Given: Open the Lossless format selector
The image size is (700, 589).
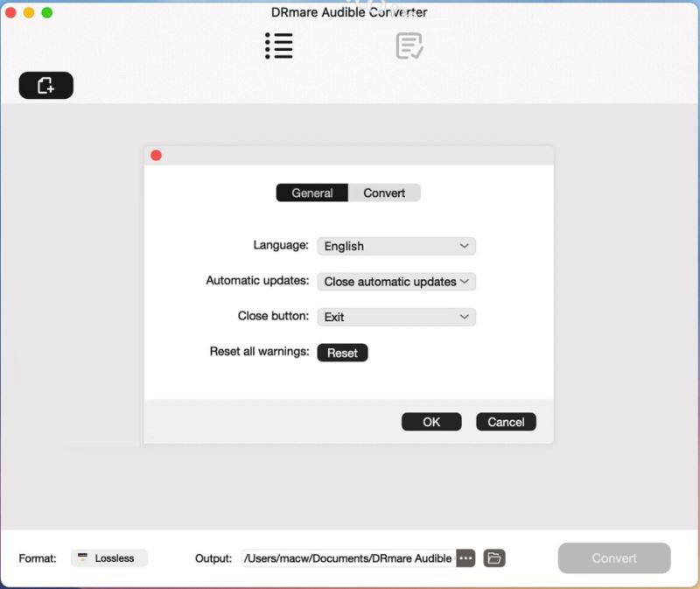Looking at the screenshot, I should (x=108, y=558).
